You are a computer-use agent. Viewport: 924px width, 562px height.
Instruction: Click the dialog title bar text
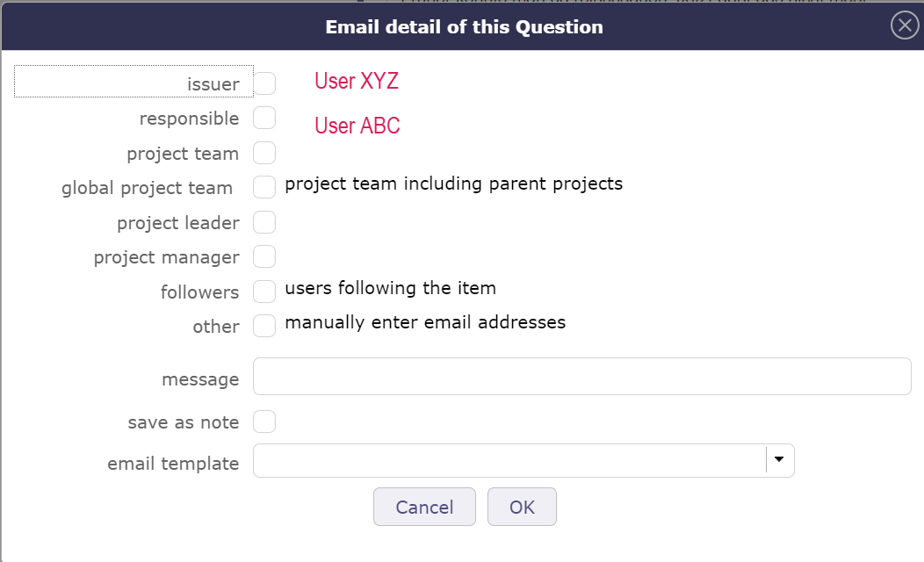click(x=464, y=26)
